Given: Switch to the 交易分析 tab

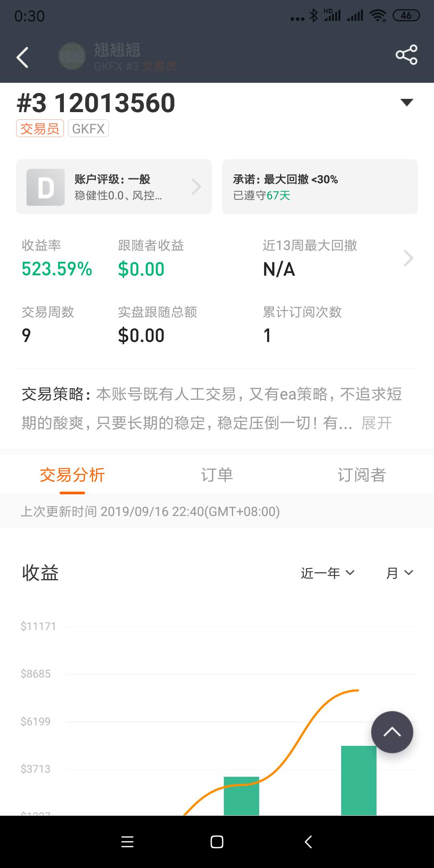Looking at the screenshot, I should (72, 475).
